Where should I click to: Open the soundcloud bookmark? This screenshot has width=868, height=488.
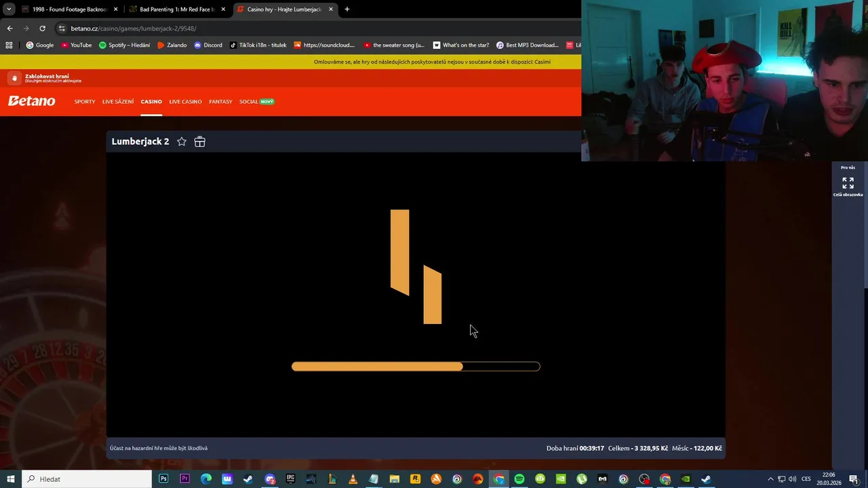coord(324,45)
